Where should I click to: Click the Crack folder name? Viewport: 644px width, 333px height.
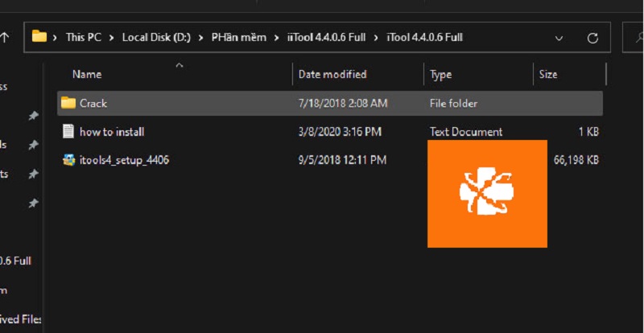pyautogui.click(x=93, y=103)
